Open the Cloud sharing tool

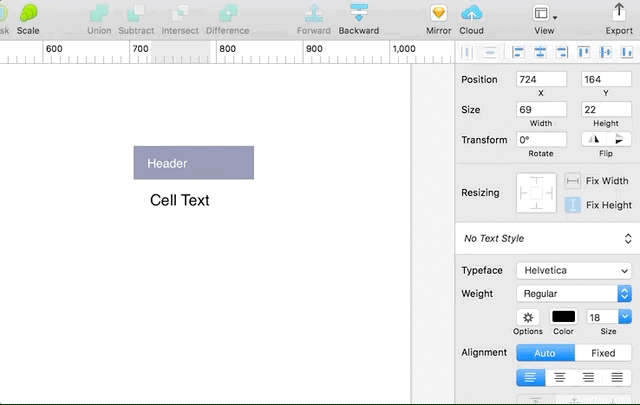471,19
